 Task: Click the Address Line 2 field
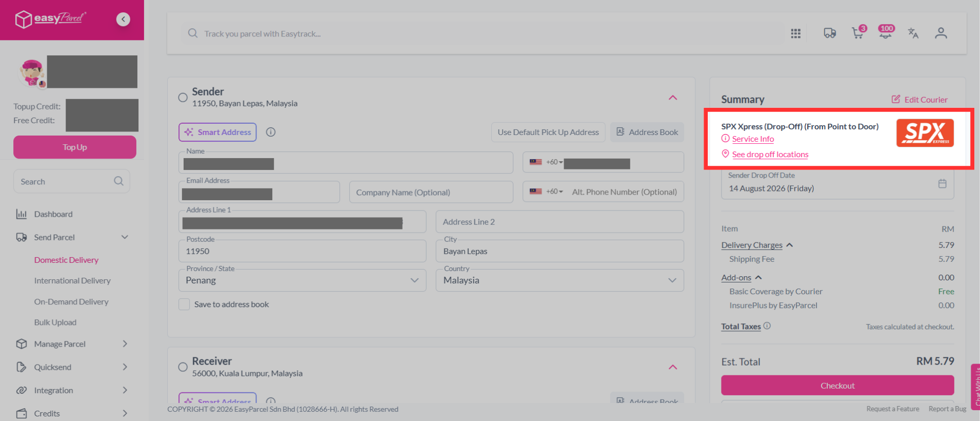tap(560, 222)
